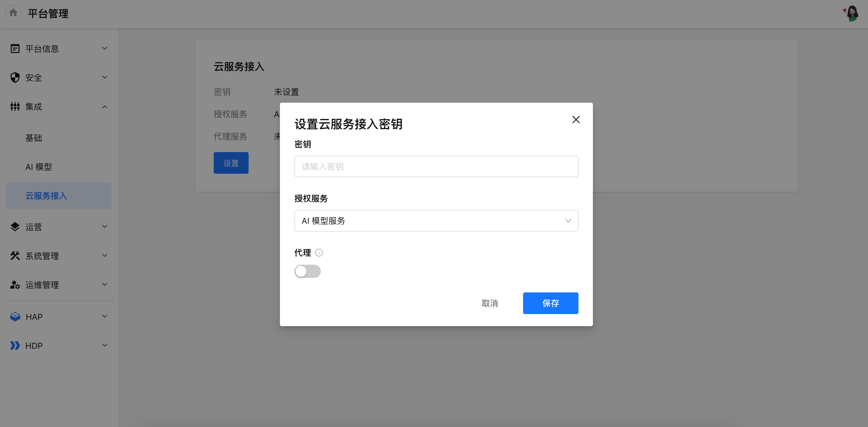868x427 pixels.
Task: Click the 系统管理 tools icon
Action: coord(15,256)
